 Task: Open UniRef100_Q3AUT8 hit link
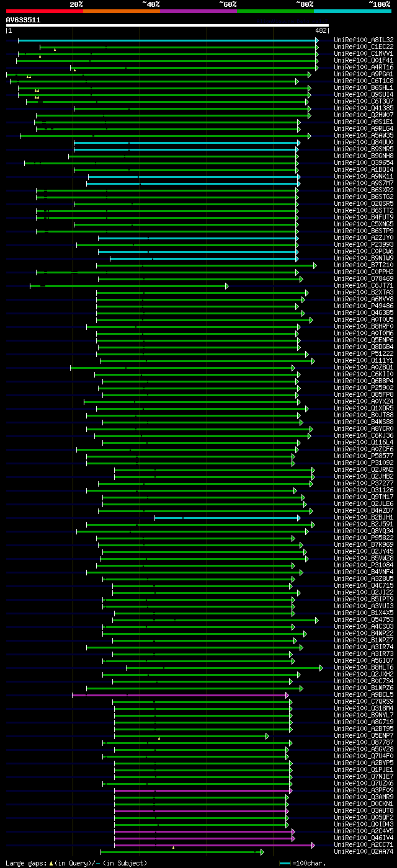click(364, 810)
